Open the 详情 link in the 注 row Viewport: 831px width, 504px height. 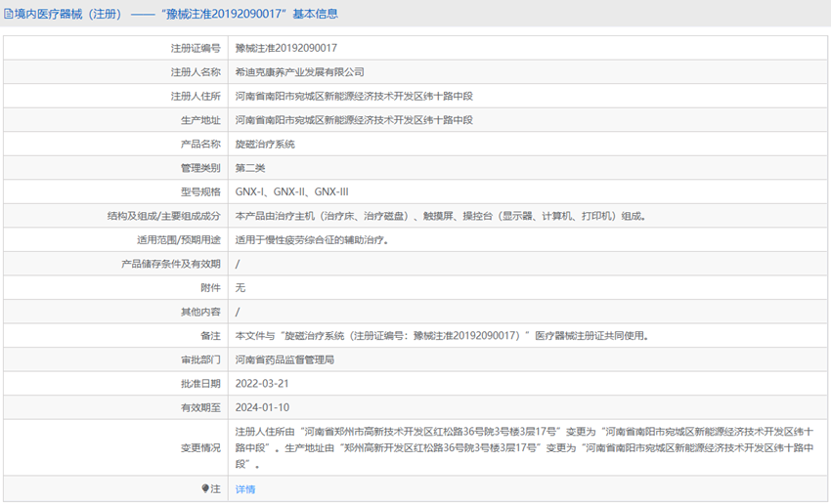(244, 489)
